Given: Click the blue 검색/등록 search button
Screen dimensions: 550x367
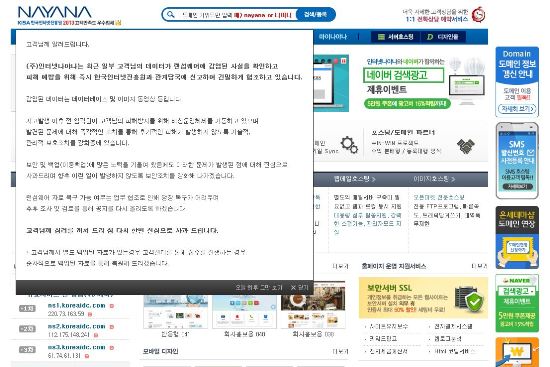Looking at the screenshot, I should (x=315, y=14).
